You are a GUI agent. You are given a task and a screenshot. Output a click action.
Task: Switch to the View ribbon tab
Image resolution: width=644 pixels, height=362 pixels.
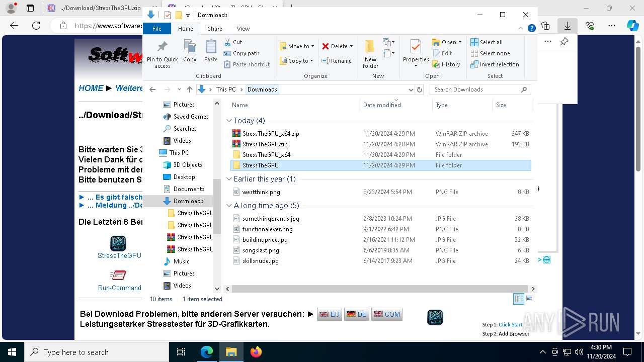tap(243, 29)
